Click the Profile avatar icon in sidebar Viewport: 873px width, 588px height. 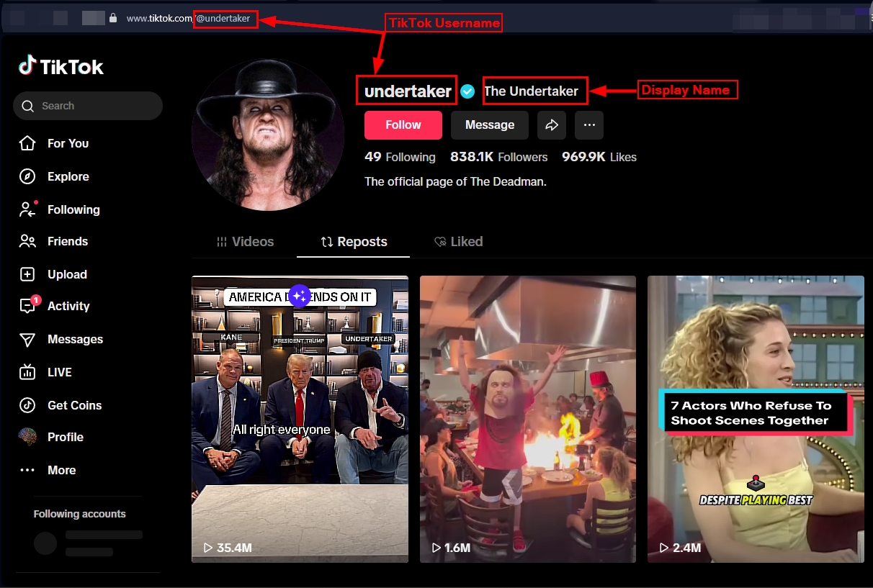click(27, 437)
